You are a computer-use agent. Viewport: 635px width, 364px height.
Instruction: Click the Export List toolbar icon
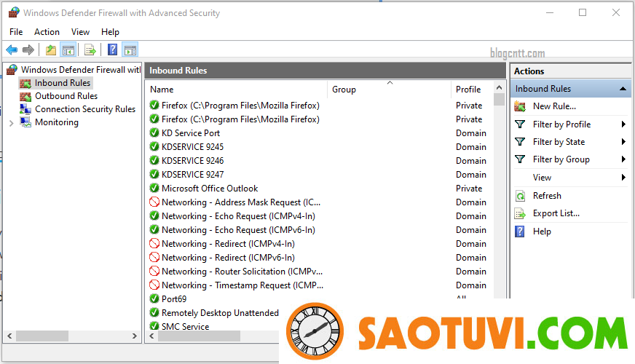click(x=90, y=50)
